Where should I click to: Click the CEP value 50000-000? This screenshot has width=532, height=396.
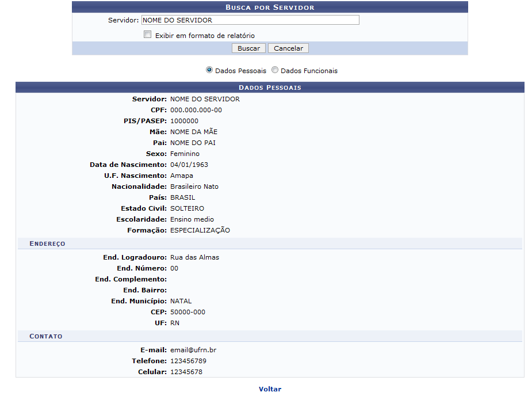pyautogui.click(x=187, y=312)
